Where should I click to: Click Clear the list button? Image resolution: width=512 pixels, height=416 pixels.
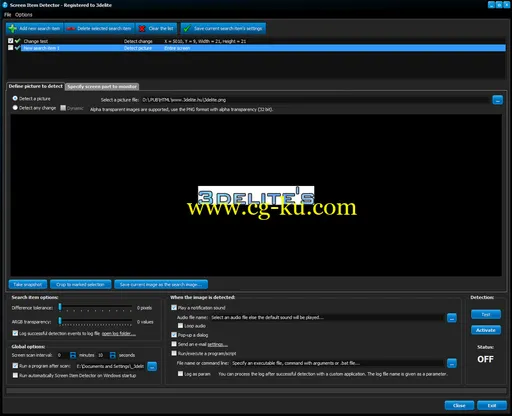(x=157, y=28)
